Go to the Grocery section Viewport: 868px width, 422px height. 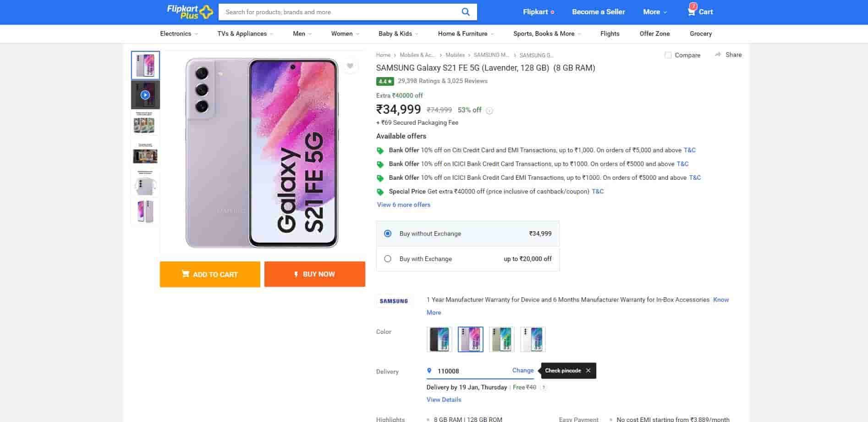click(700, 34)
